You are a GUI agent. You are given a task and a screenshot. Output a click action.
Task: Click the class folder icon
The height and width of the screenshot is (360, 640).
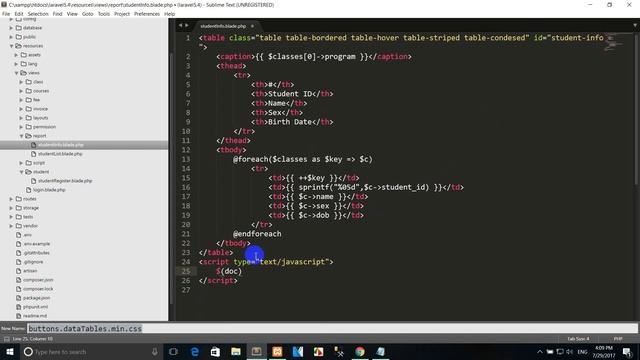(x=29, y=82)
